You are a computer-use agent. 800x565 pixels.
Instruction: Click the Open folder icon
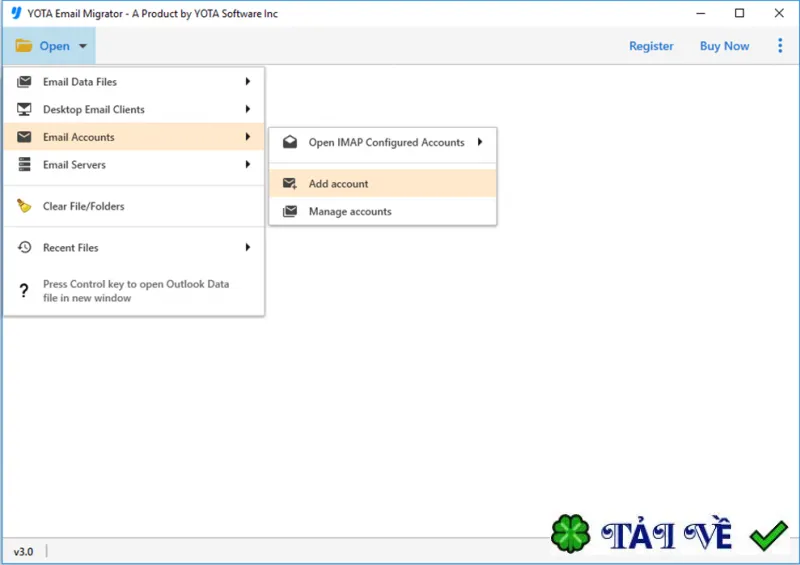[23, 46]
